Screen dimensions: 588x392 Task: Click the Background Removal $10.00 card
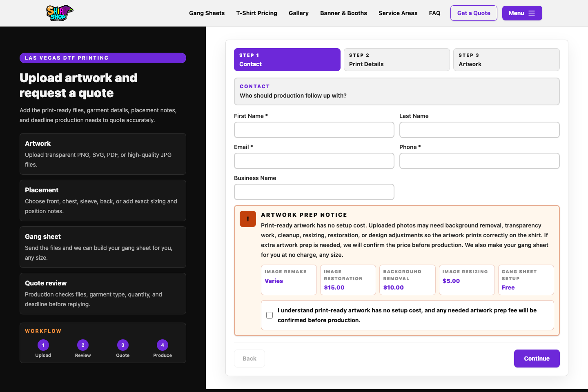coord(408,280)
